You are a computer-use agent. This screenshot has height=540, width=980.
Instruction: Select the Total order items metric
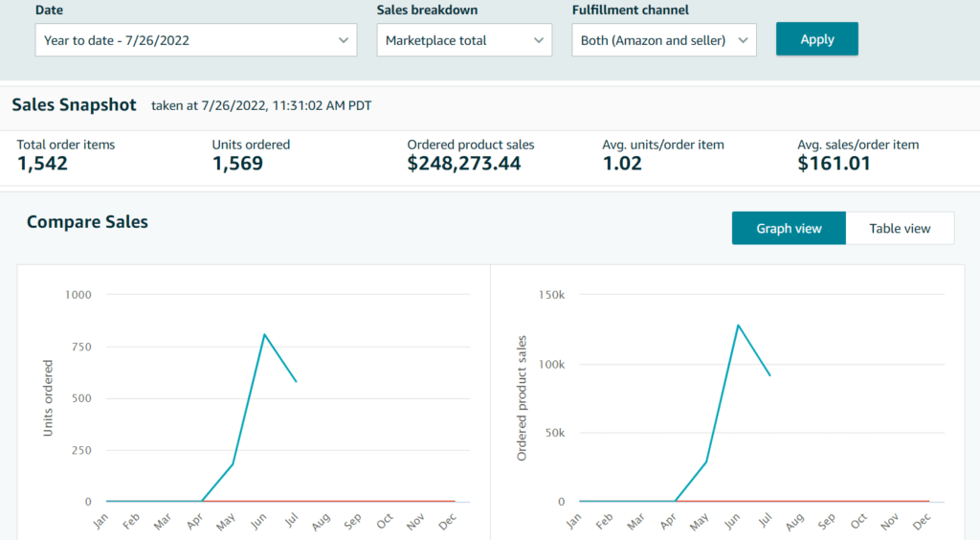(x=66, y=156)
